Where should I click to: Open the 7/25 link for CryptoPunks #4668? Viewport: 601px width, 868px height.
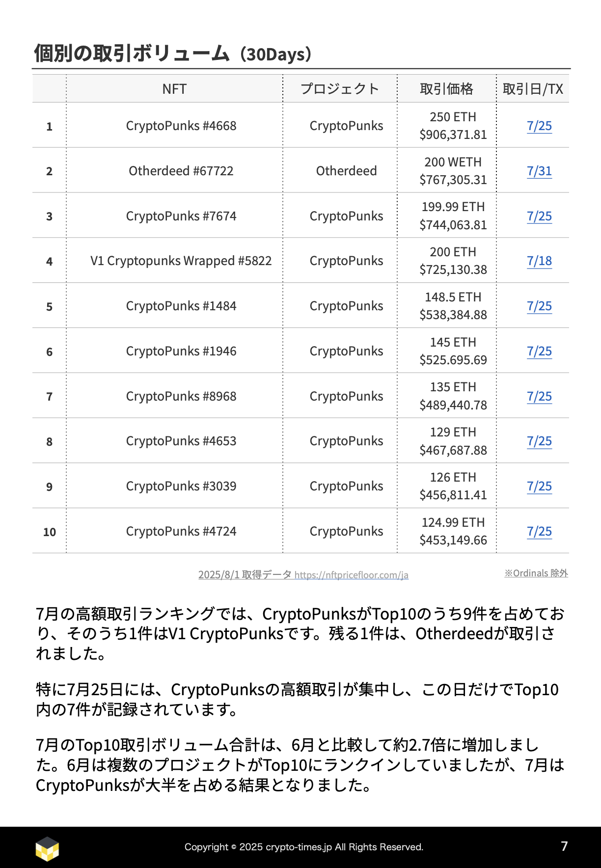pos(539,126)
